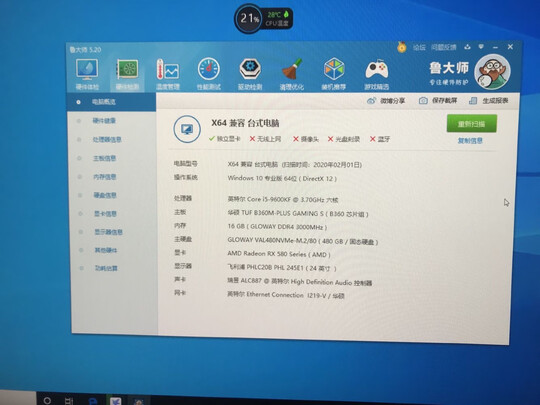The image size is (540, 405).
Task: Open the 问题反馈 feedback link
Action: click(x=444, y=47)
